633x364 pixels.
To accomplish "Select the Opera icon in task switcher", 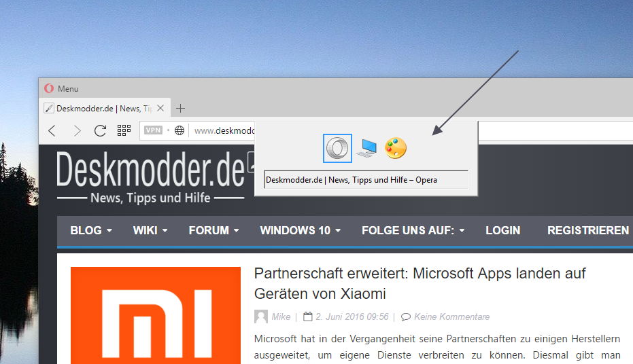I will tap(337, 148).
